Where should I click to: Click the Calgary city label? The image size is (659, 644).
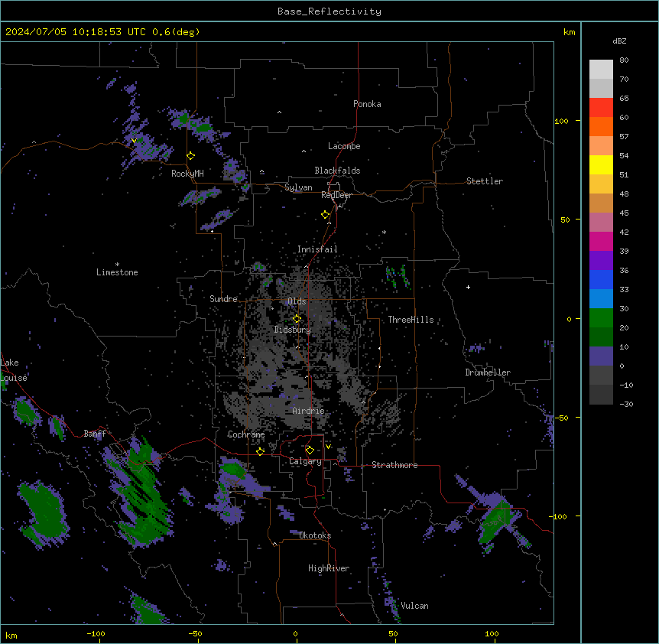click(x=306, y=461)
